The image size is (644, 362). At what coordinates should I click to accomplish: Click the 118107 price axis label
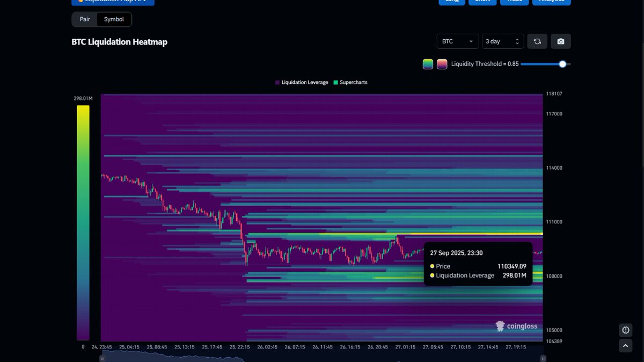[x=555, y=94]
